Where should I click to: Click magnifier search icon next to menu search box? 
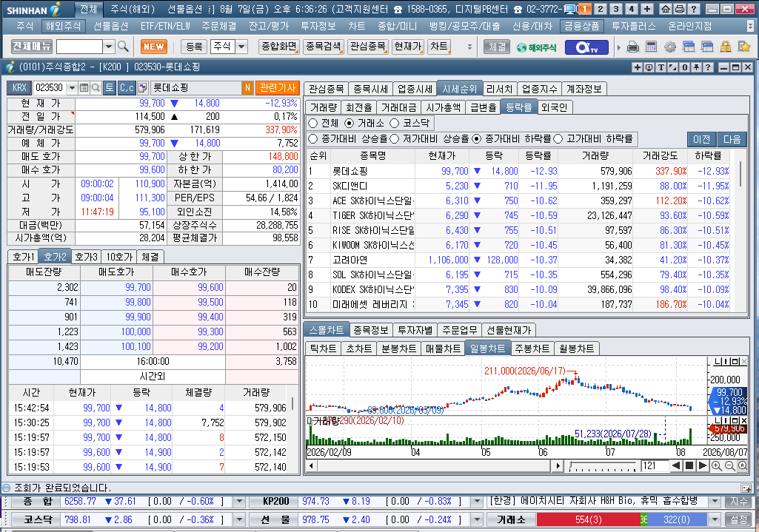(123, 47)
